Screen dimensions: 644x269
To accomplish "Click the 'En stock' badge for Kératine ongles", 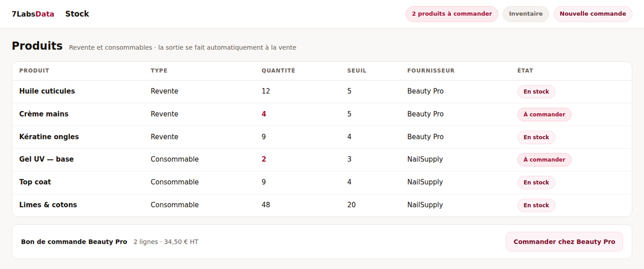I will tap(536, 137).
